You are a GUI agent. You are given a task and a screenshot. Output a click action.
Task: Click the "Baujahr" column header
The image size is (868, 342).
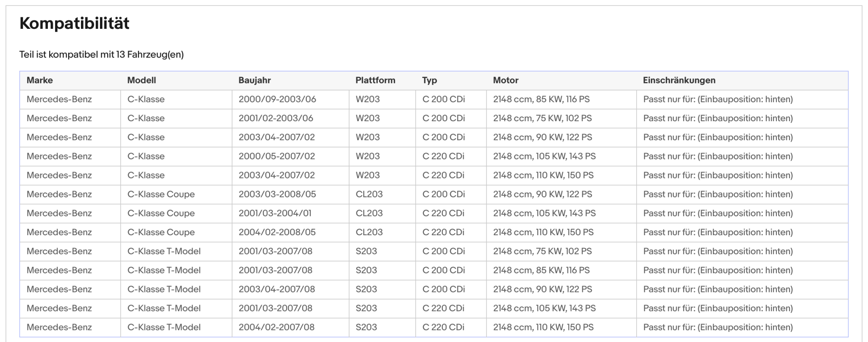(255, 80)
